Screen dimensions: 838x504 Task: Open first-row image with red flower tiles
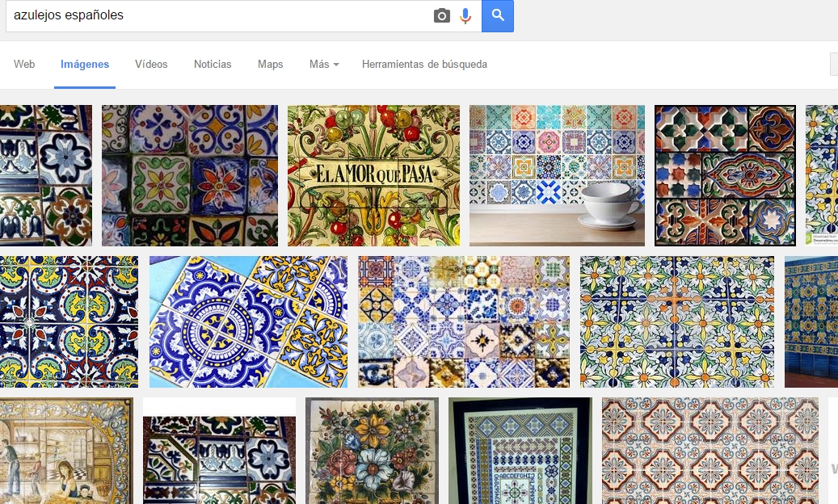coord(190,175)
